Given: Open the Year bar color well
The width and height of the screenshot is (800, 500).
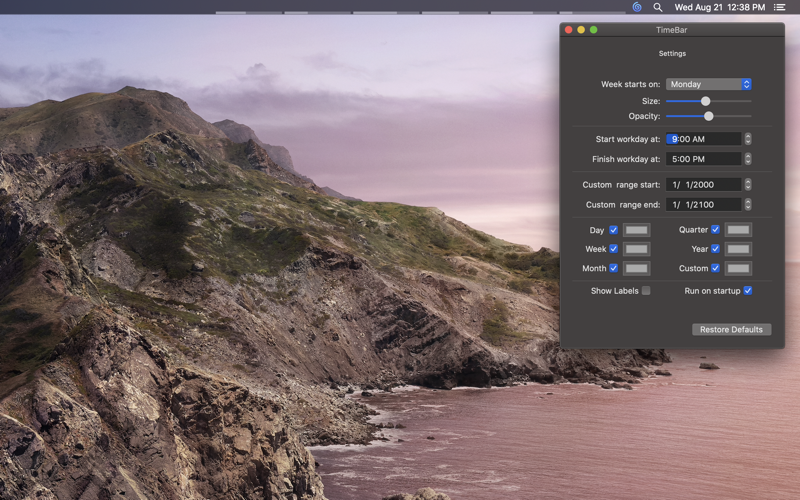Looking at the screenshot, I should click(738, 249).
